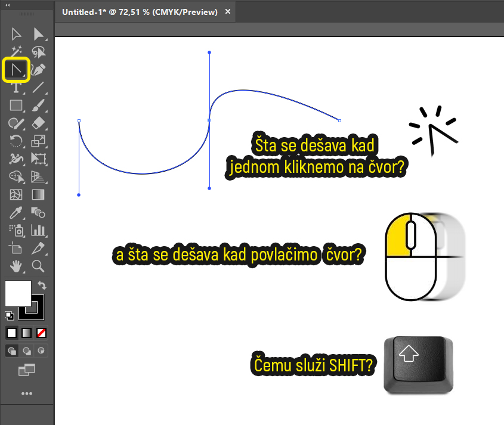The image size is (504, 425).
Task: Click the black Stroke color swatch
Action: 38,313
